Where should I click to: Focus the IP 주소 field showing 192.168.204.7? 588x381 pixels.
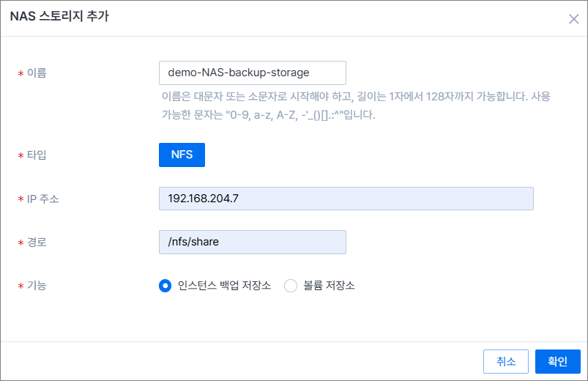346,199
